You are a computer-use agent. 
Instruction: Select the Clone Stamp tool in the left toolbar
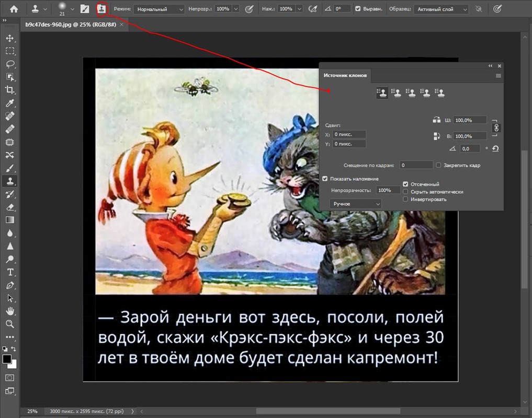10,181
